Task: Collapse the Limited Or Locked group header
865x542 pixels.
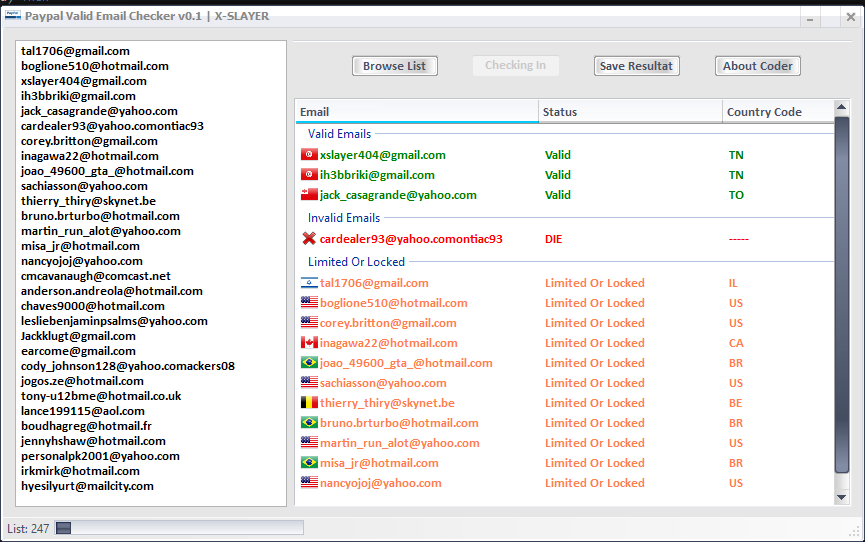Action: pos(356,262)
